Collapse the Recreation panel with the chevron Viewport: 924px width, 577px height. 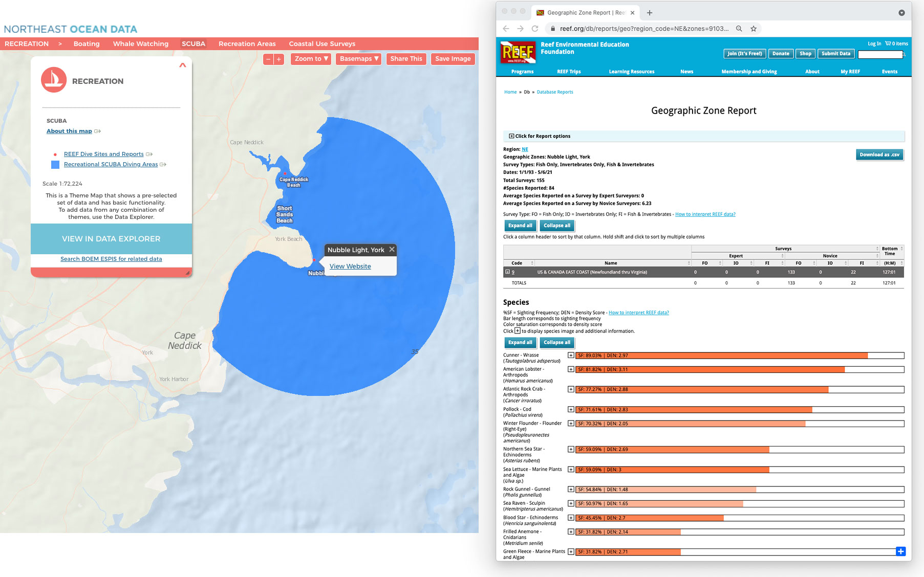click(183, 65)
